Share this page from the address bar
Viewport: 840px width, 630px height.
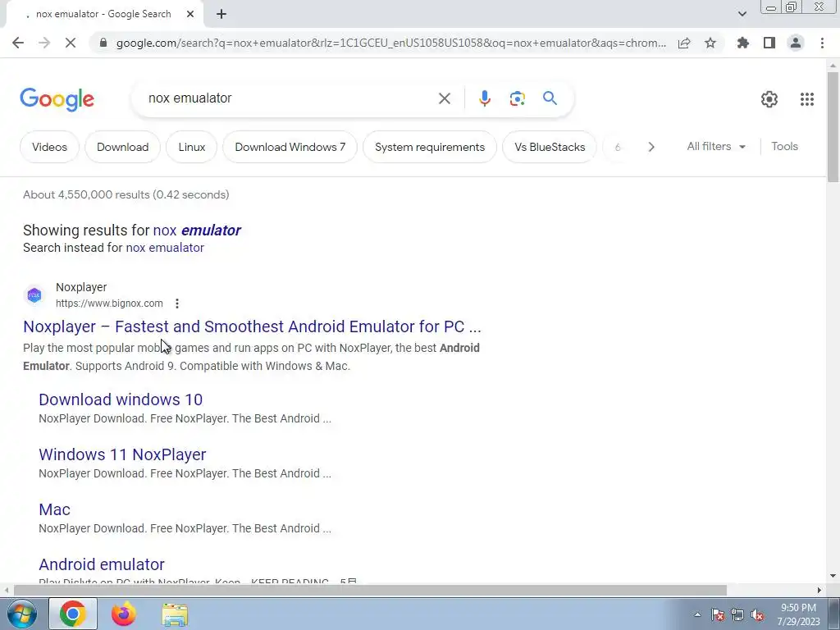[684, 43]
